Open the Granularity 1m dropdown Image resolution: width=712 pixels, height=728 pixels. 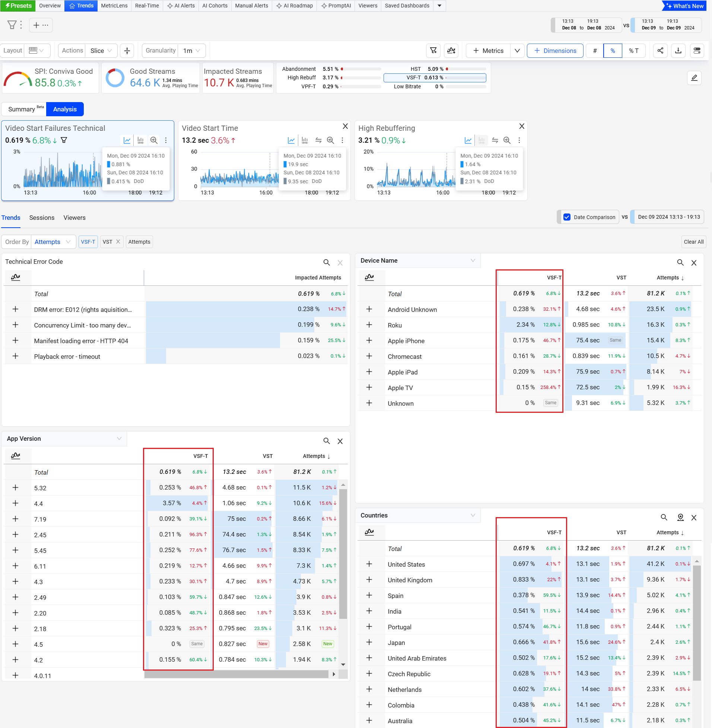[191, 51]
